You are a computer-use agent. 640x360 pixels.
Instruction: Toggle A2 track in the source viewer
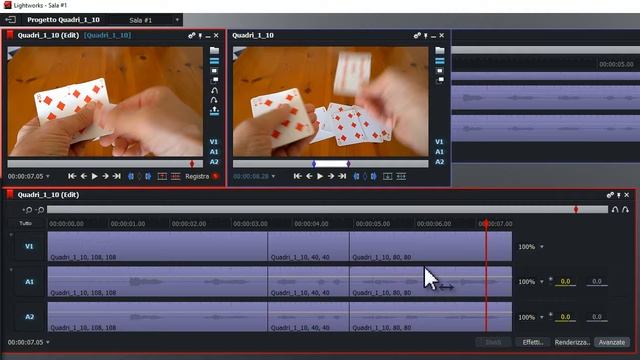click(439, 162)
